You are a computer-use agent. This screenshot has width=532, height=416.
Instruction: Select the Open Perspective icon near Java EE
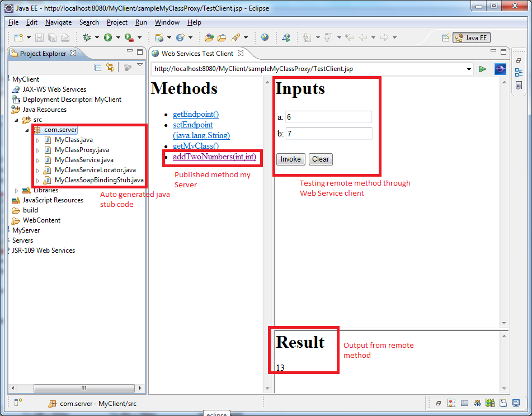coord(446,37)
